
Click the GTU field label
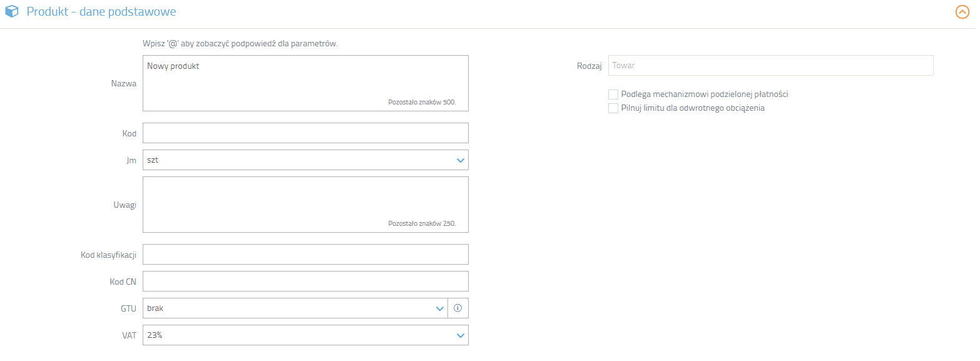(128, 308)
